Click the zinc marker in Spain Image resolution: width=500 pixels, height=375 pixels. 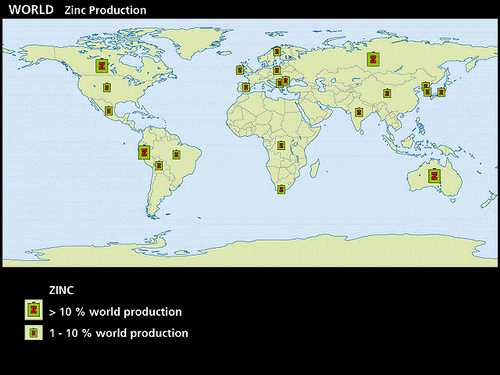point(246,87)
